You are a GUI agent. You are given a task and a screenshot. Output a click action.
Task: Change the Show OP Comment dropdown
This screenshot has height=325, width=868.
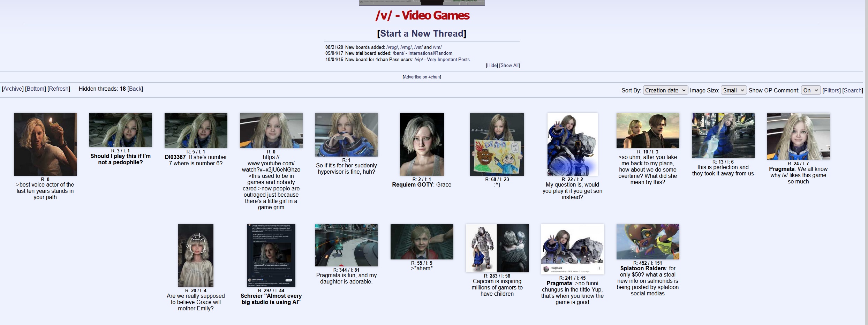pyautogui.click(x=811, y=90)
